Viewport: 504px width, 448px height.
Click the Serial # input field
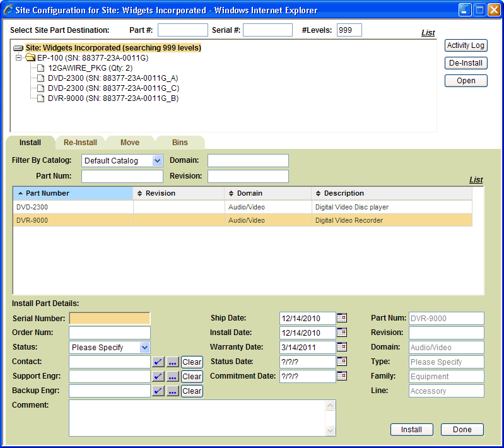click(267, 30)
